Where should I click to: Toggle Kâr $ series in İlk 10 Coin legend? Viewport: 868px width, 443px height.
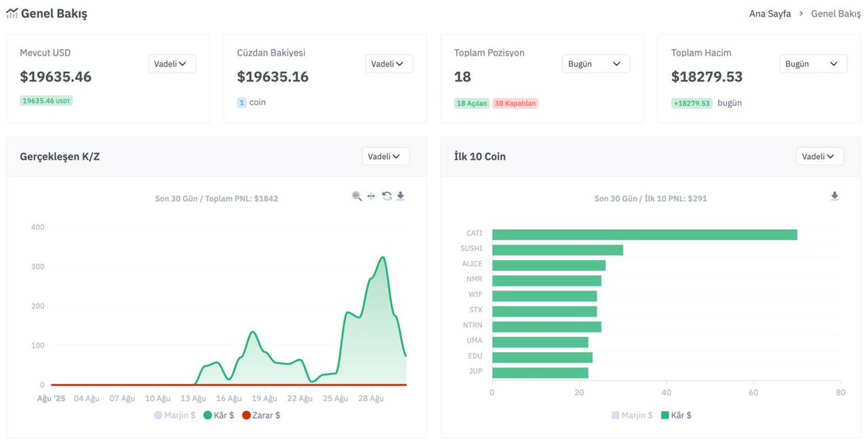[x=676, y=416]
